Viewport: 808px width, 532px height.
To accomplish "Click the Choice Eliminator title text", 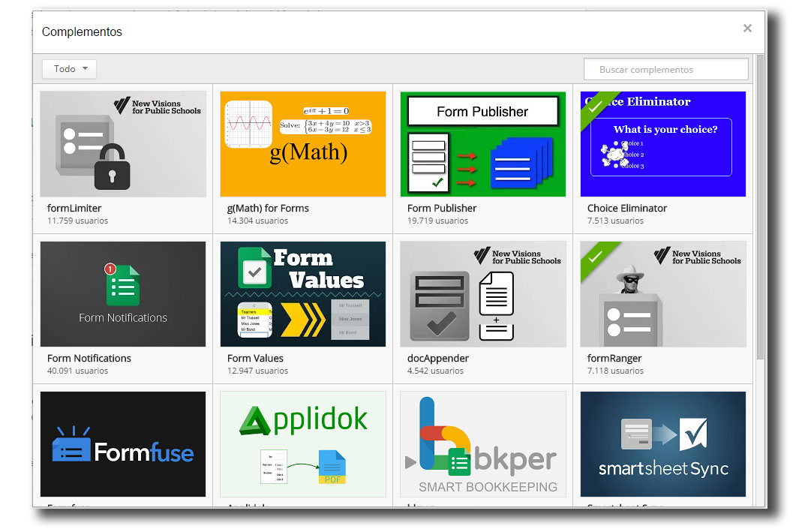I will tap(626, 209).
